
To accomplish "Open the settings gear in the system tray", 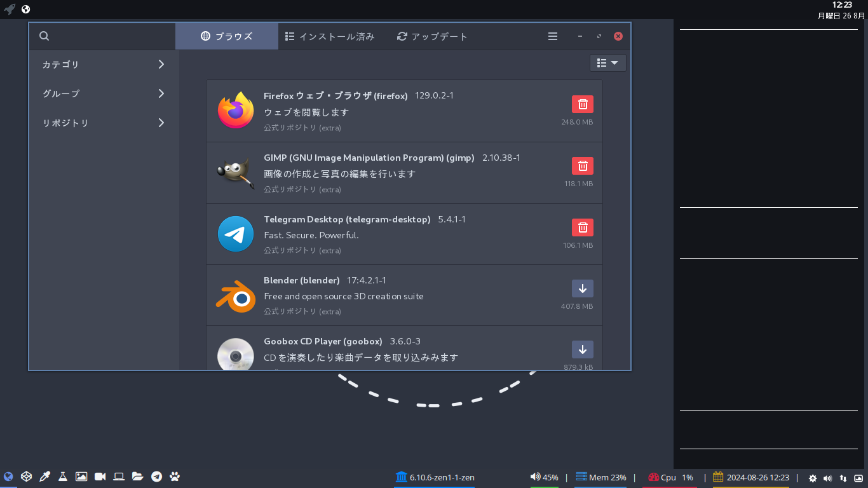I will [813, 478].
